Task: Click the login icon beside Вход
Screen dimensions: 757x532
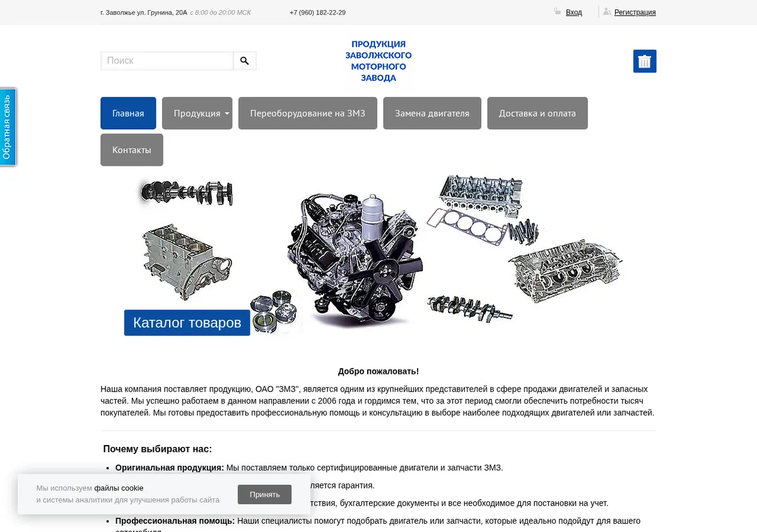Action: point(557,11)
